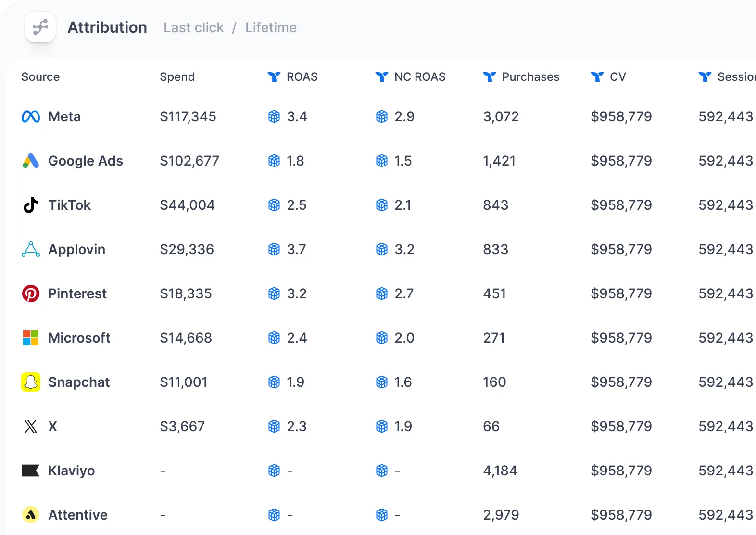Click the filter icon beside Sessions header
This screenshot has width=756, height=535.
(705, 77)
